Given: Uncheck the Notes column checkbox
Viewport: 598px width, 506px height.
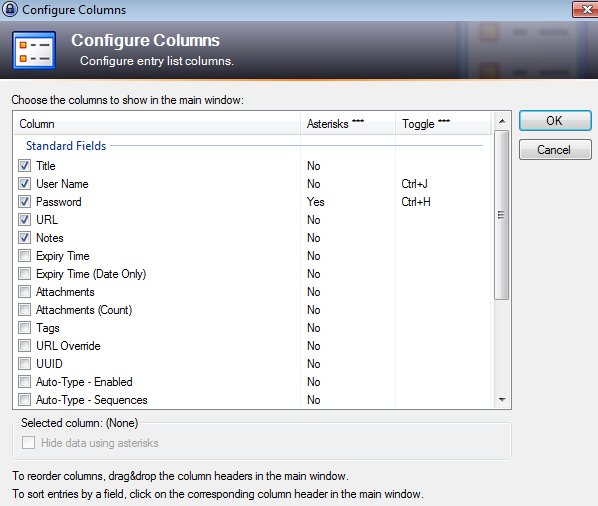Looking at the screenshot, I should coord(25,238).
